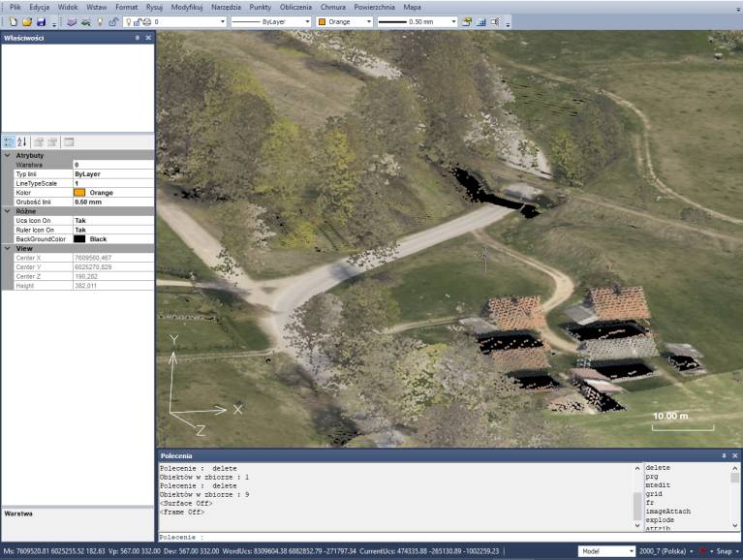Screen dimensions: 743x560
Task: Close the Polecenia panel
Action: [735, 455]
